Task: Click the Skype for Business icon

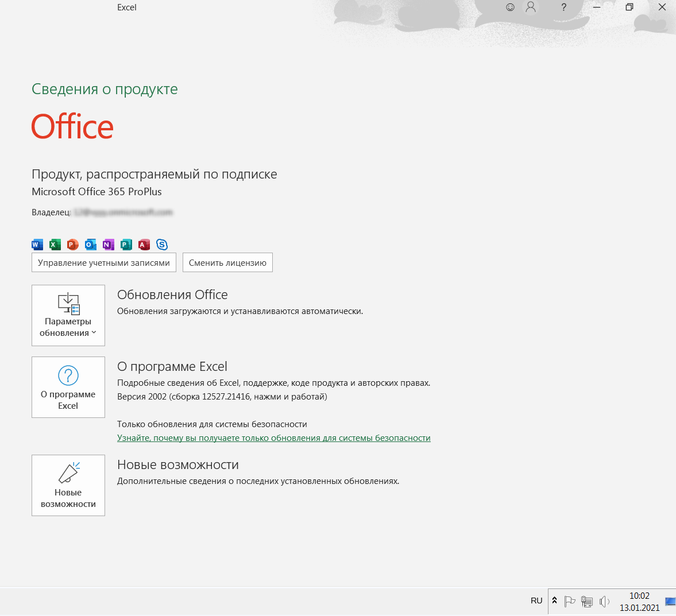Action: (x=161, y=245)
